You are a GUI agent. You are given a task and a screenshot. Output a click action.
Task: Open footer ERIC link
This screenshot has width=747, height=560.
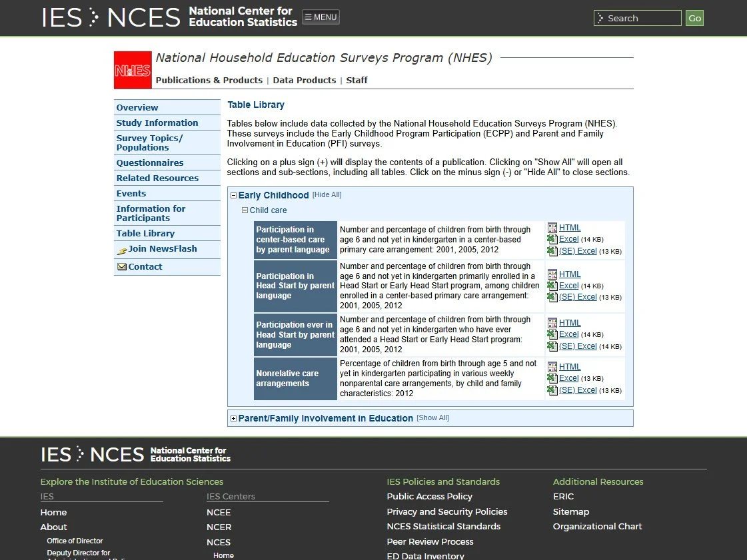coord(564,496)
